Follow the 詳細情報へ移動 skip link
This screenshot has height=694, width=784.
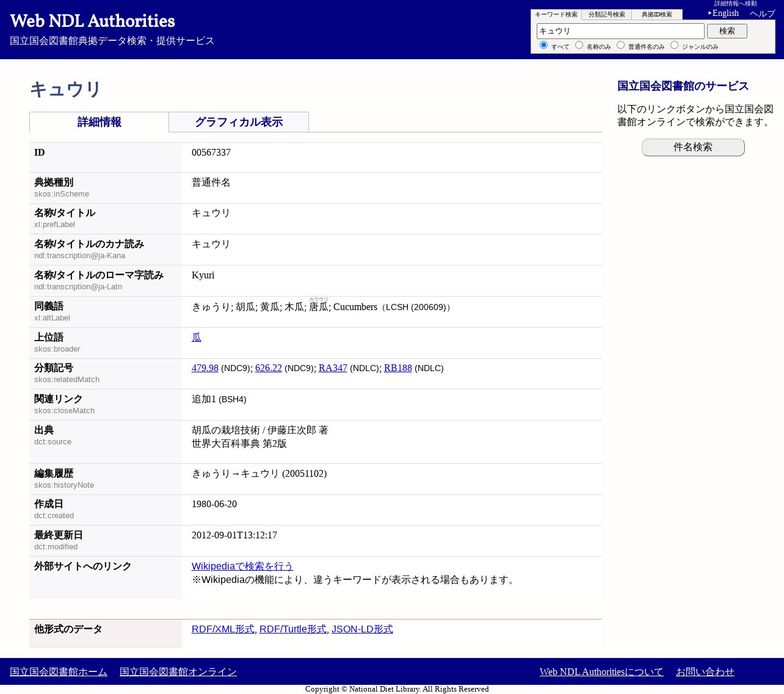(x=736, y=4)
